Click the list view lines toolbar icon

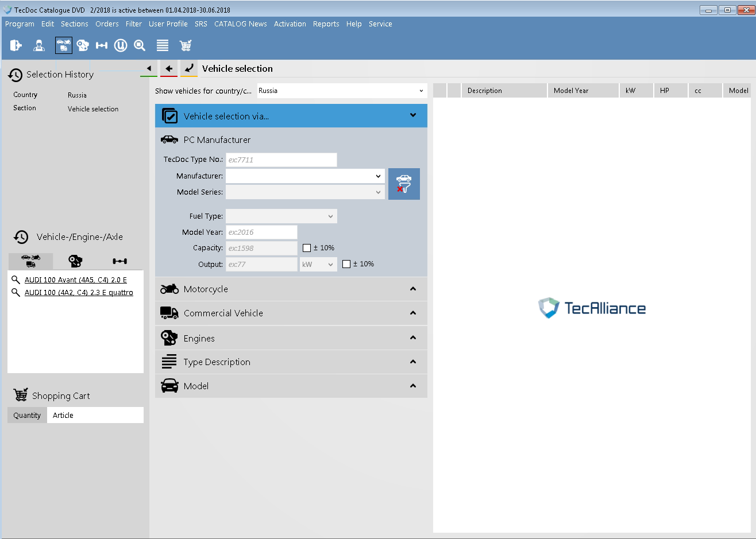[163, 45]
